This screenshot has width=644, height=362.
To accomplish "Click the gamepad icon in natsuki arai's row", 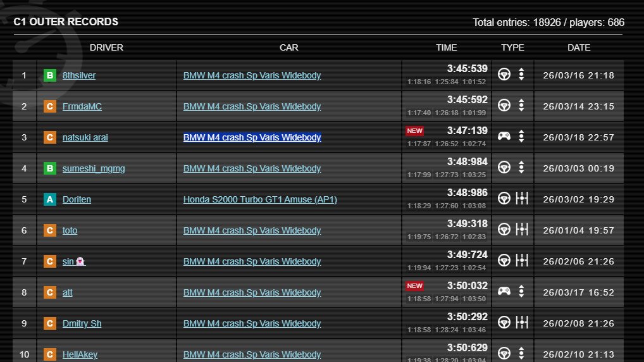I will pyautogui.click(x=504, y=136).
